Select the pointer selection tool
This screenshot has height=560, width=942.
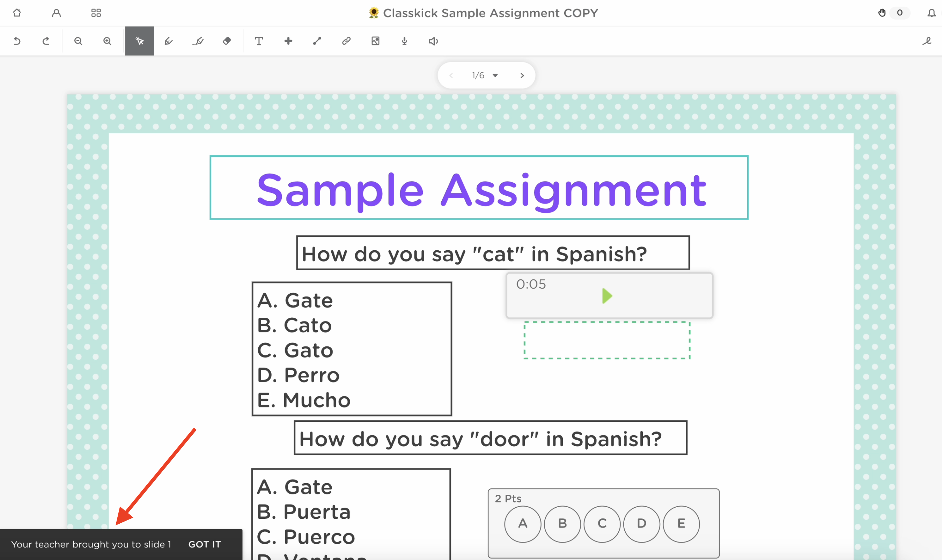tap(140, 41)
